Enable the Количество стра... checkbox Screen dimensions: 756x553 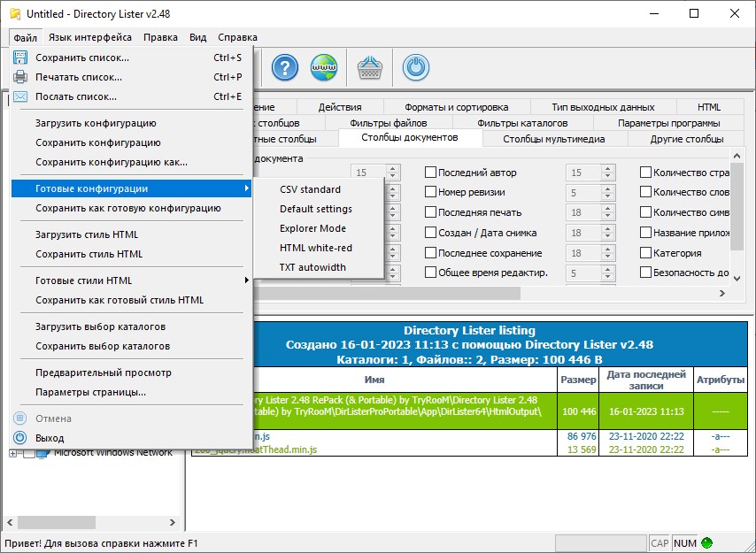[645, 172]
